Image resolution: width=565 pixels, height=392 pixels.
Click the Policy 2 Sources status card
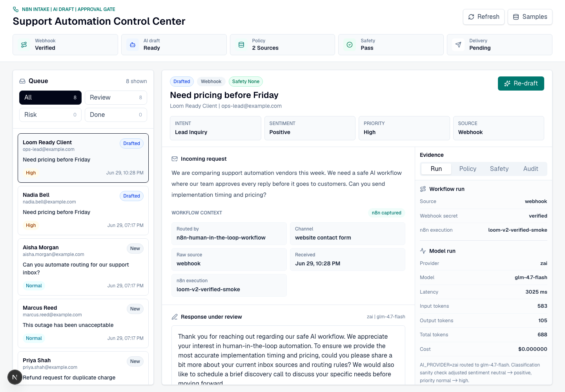pos(282,45)
